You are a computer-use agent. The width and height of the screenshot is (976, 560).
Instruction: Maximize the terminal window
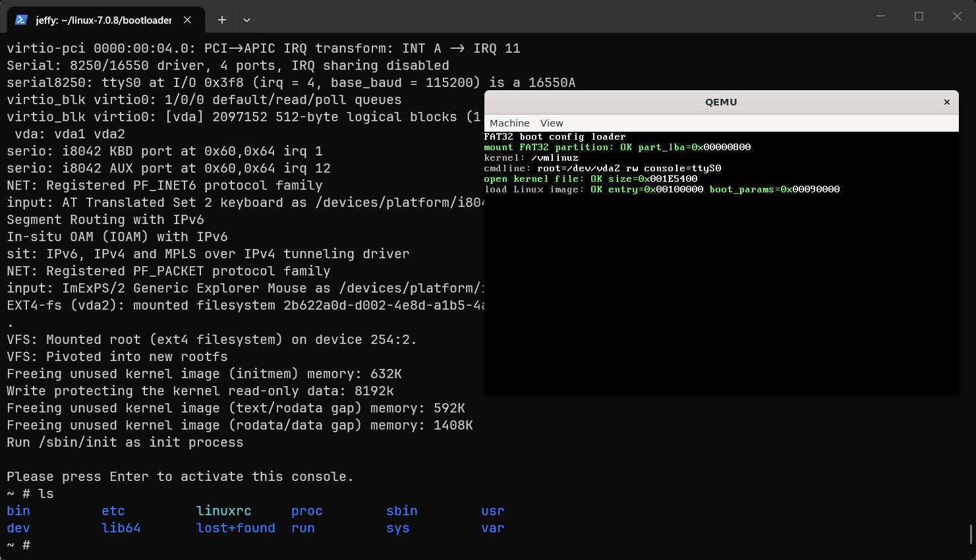click(x=919, y=16)
